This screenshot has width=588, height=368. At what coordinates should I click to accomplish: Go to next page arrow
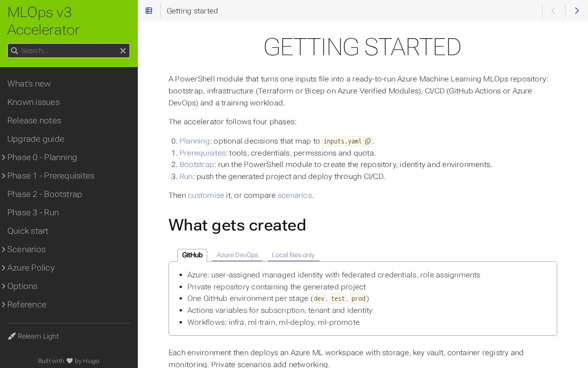577,11
